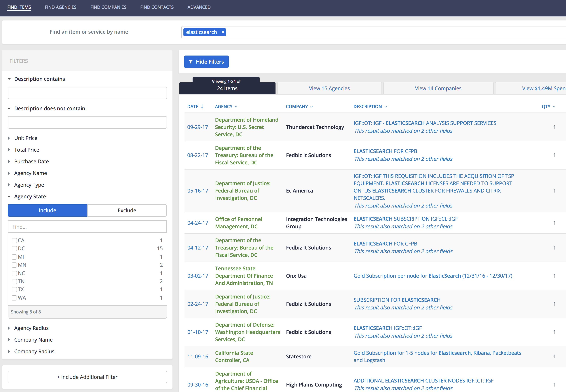Click Integration Technologies Group company cell
The height and width of the screenshot is (392, 566).
316,223
